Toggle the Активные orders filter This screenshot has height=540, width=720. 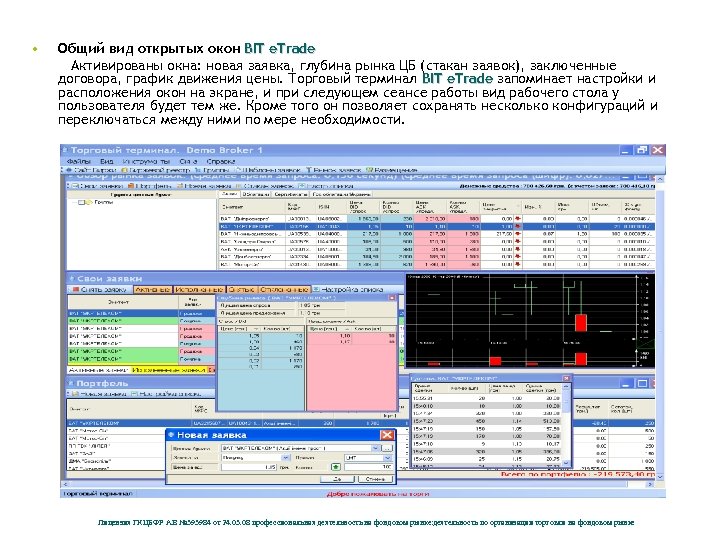tap(153, 290)
